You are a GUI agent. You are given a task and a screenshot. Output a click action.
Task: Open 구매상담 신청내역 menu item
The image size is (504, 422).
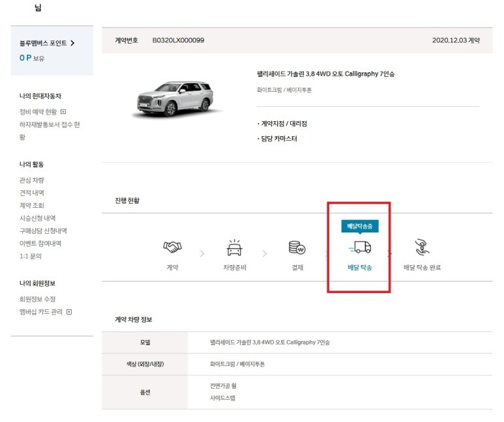(x=43, y=231)
